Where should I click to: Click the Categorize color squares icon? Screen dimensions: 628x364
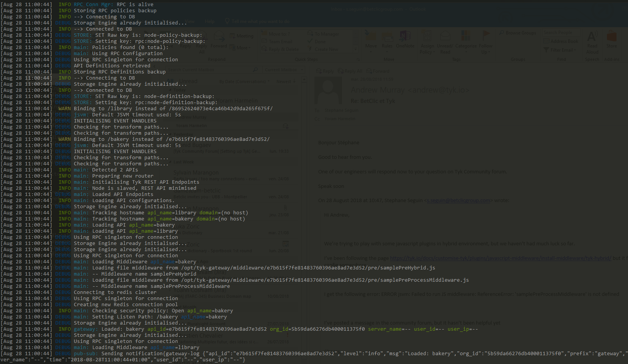[x=466, y=36]
